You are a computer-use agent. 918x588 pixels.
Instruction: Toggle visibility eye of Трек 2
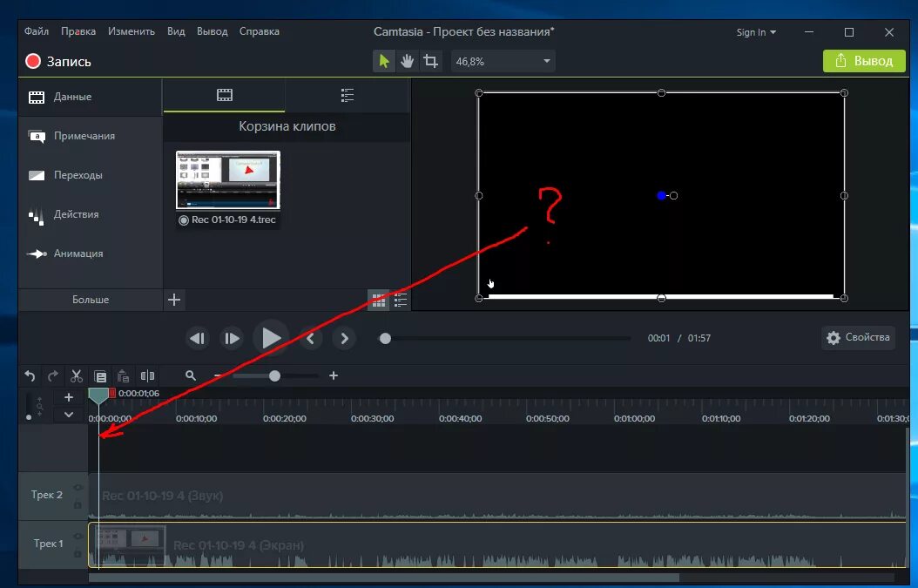(x=78, y=487)
